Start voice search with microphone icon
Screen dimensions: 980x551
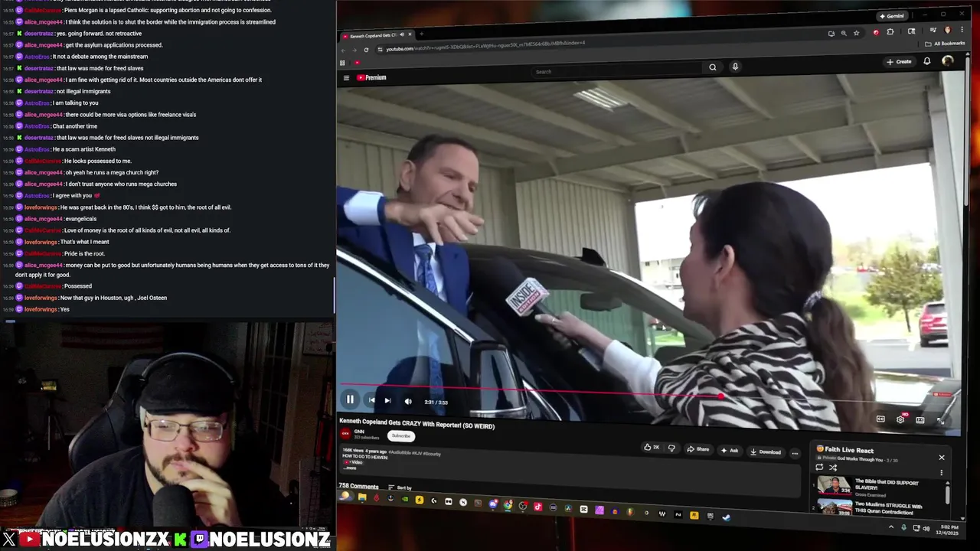pos(735,67)
